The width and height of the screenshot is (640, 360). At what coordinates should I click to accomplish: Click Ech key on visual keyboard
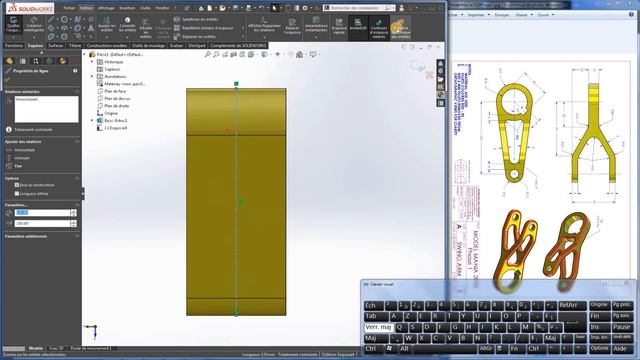coord(373,305)
